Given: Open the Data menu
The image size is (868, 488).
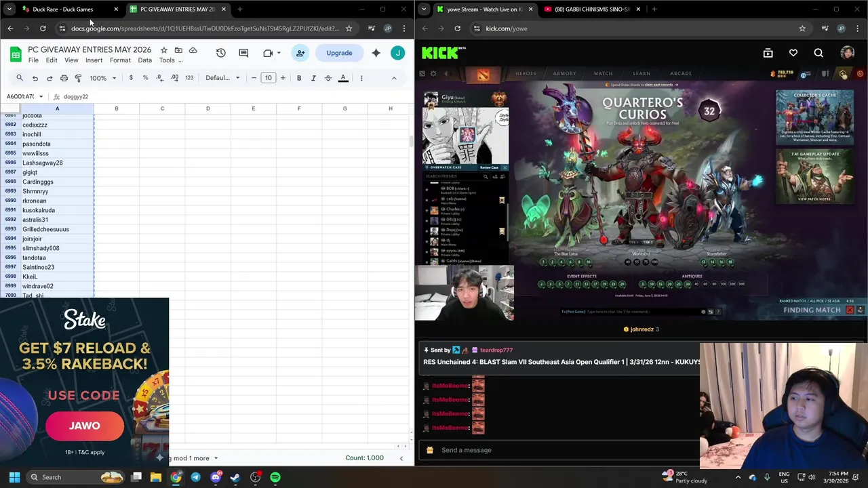Looking at the screenshot, I should coord(145,60).
